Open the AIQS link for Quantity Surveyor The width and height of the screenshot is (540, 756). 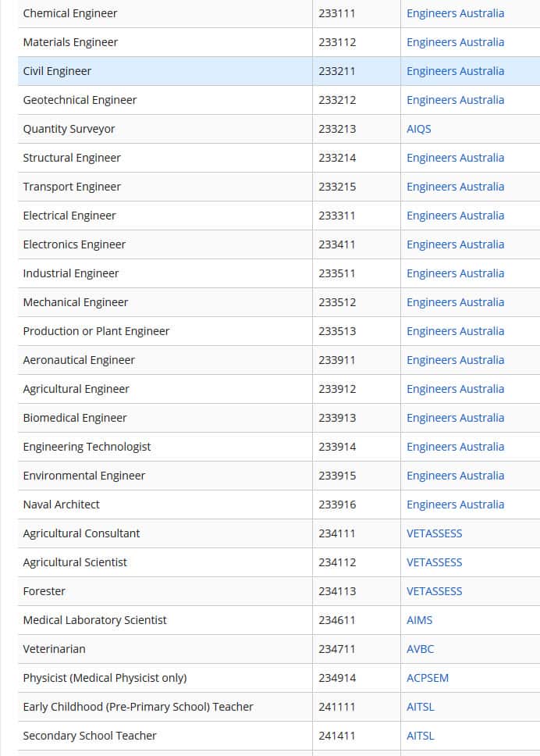418,128
